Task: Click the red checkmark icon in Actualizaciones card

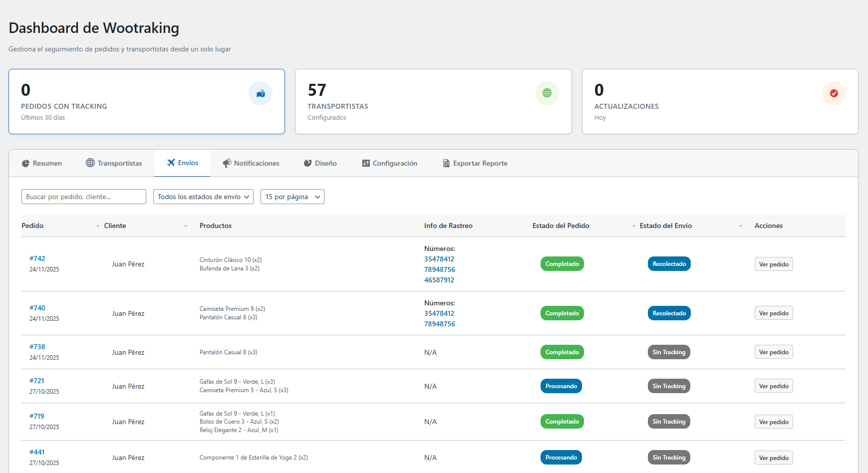Action: [834, 93]
